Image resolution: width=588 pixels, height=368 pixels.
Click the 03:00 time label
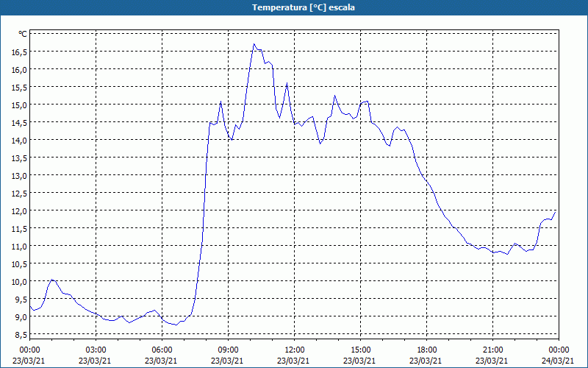point(96,350)
